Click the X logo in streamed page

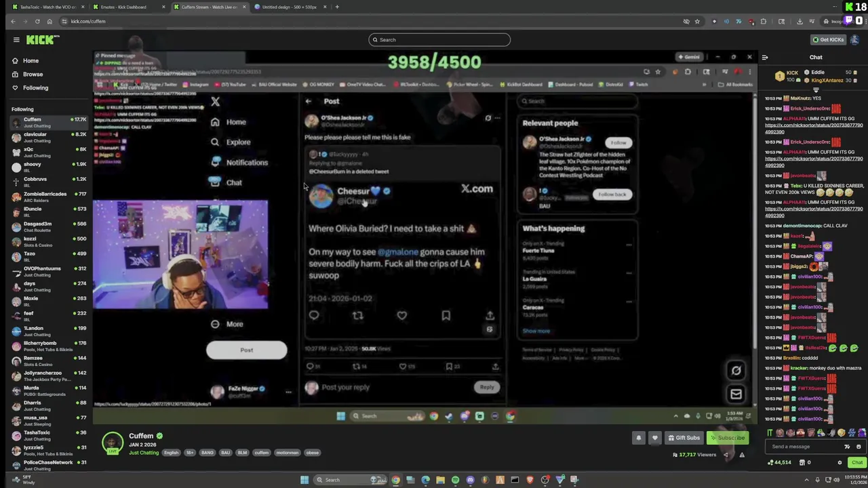216,102
